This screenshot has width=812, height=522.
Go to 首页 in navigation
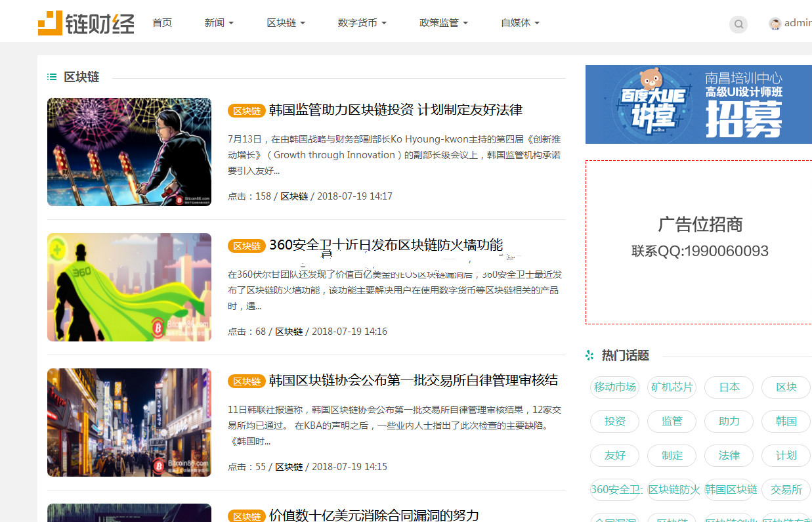coord(162,22)
